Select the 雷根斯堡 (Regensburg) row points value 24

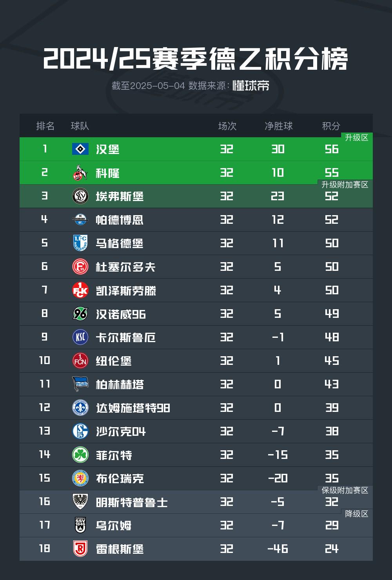(332, 549)
